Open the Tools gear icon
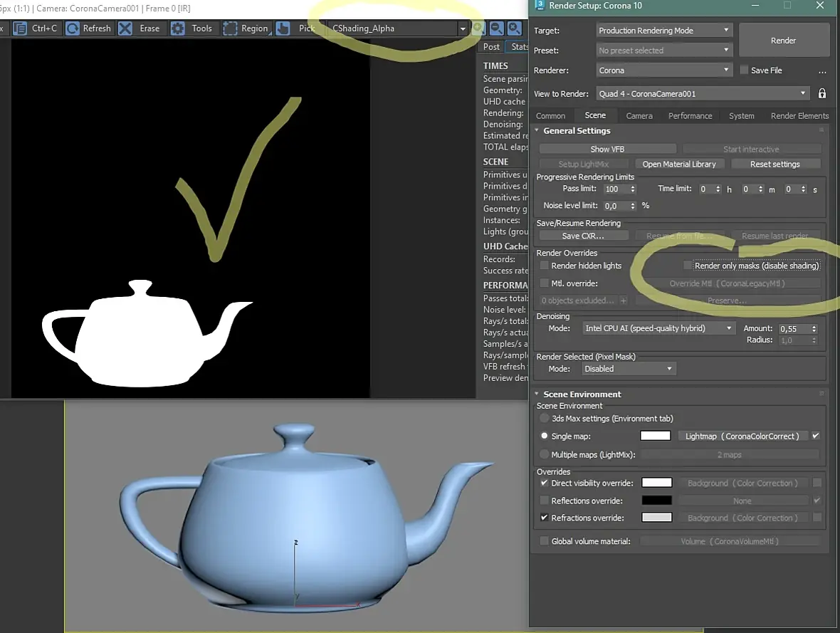Image resolution: width=840 pixels, height=633 pixels. 178,28
